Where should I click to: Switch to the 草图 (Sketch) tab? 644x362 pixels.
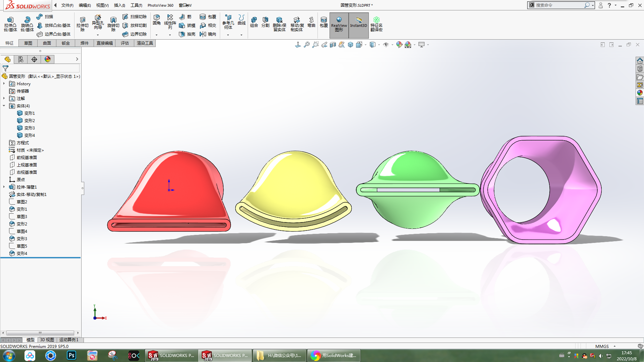28,43
